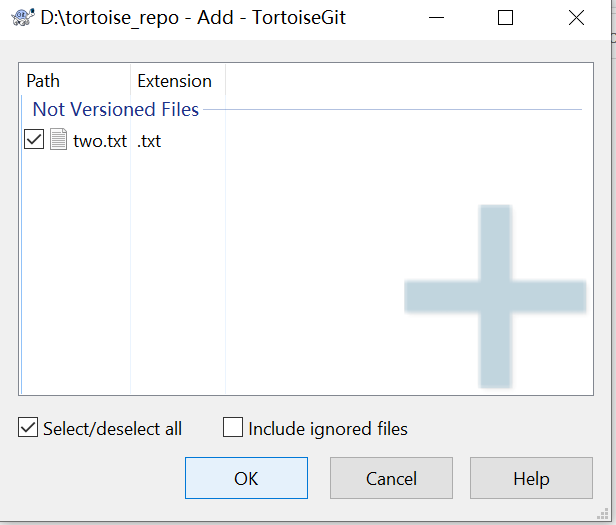The height and width of the screenshot is (525, 616).
Task: Minimize the Add dialog window
Action: click(x=436, y=18)
